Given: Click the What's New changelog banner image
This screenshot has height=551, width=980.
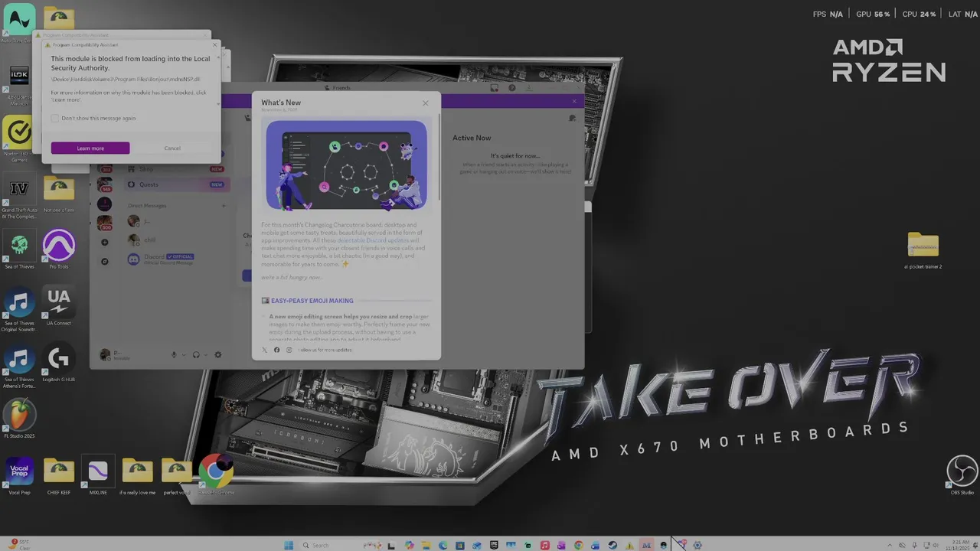Looking at the screenshot, I should [x=347, y=165].
